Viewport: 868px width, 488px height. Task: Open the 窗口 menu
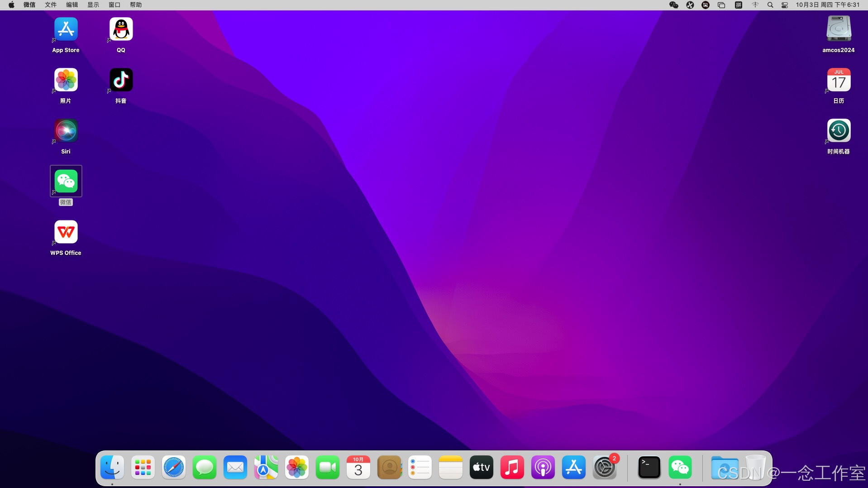(x=114, y=5)
